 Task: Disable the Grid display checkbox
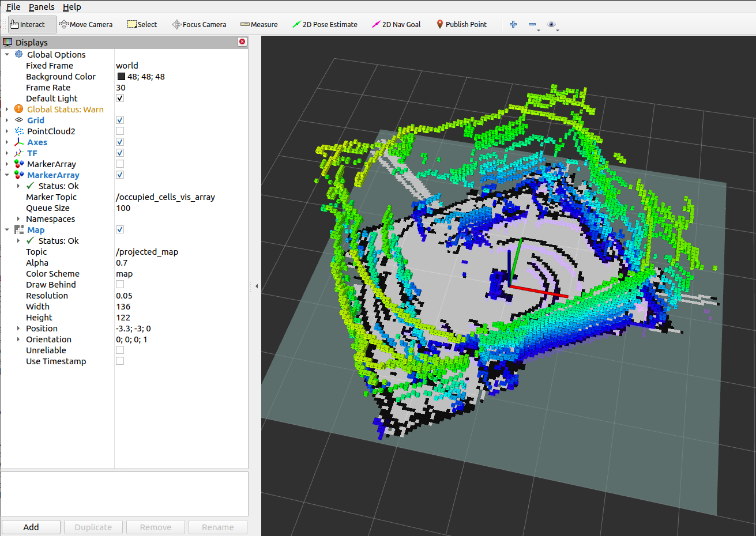119,120
